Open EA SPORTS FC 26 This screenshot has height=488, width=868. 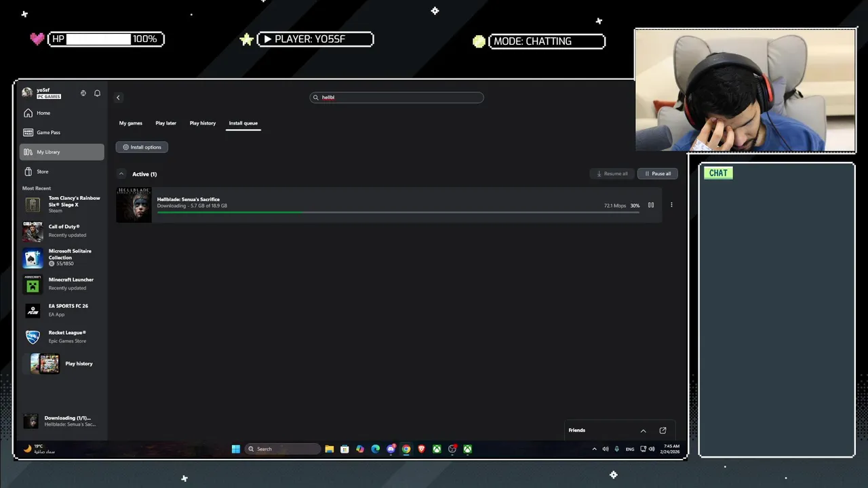point(62,310)
